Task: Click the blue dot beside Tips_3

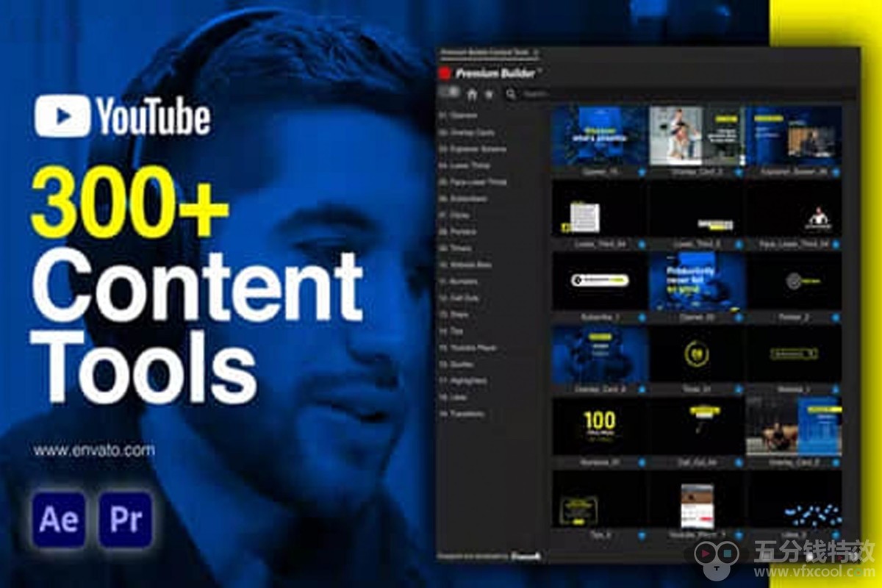Action: pyautogui.click(x=642, y=535)
